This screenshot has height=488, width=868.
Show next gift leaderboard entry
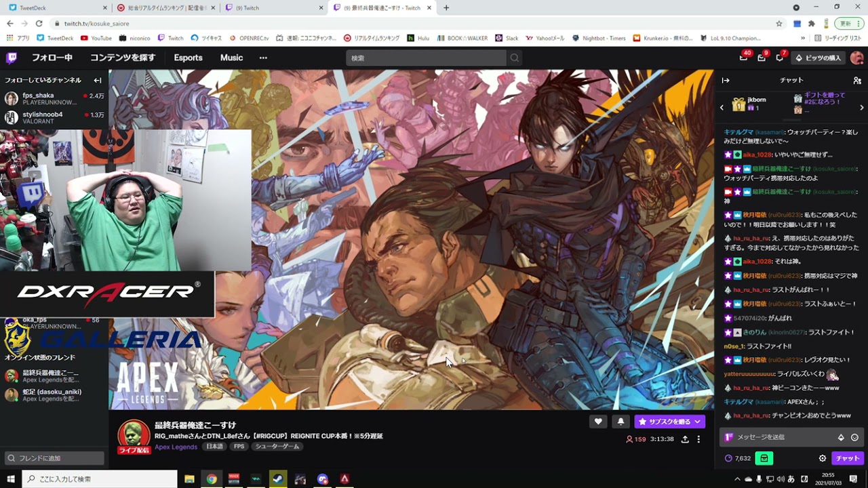point(862,107)
